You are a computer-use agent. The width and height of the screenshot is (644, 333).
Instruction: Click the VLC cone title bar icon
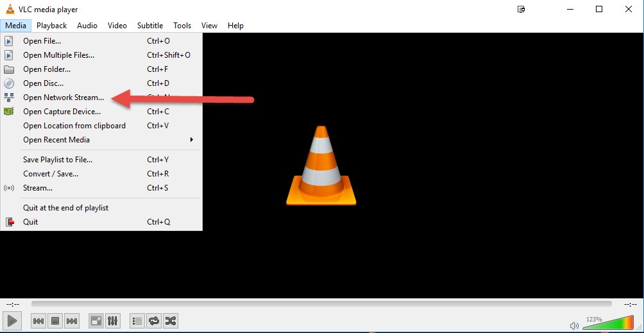(x=10, y=9)
